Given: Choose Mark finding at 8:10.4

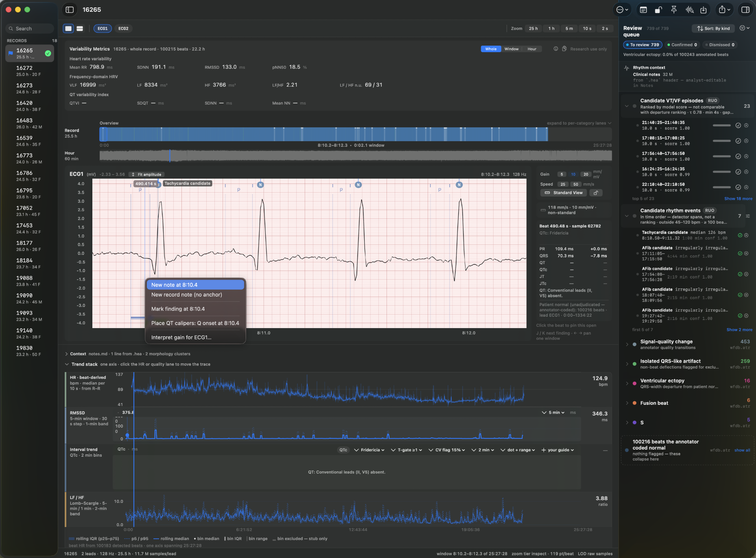Looking at the screenshot, I should pyautogui.click(x=195, y=309).
